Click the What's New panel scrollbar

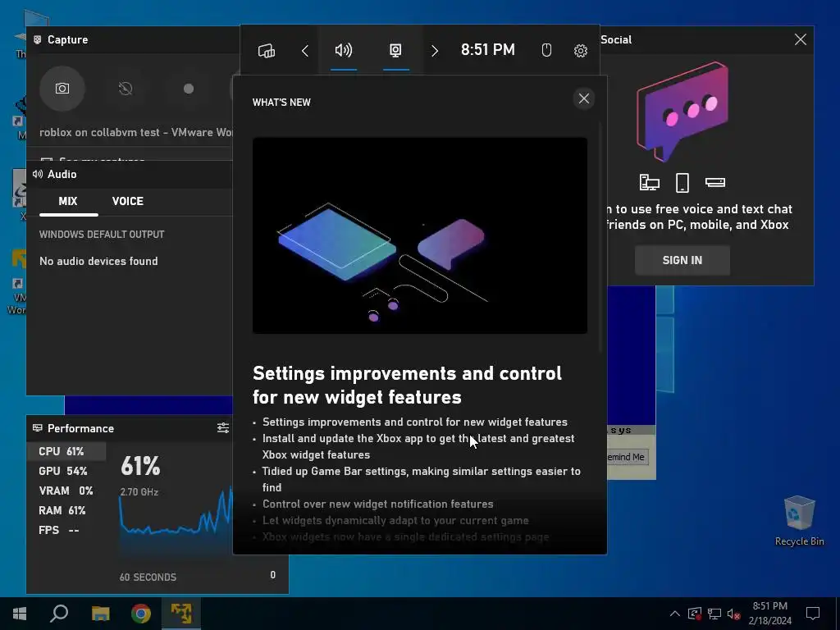pyautogui.click(x=600, y=239)
